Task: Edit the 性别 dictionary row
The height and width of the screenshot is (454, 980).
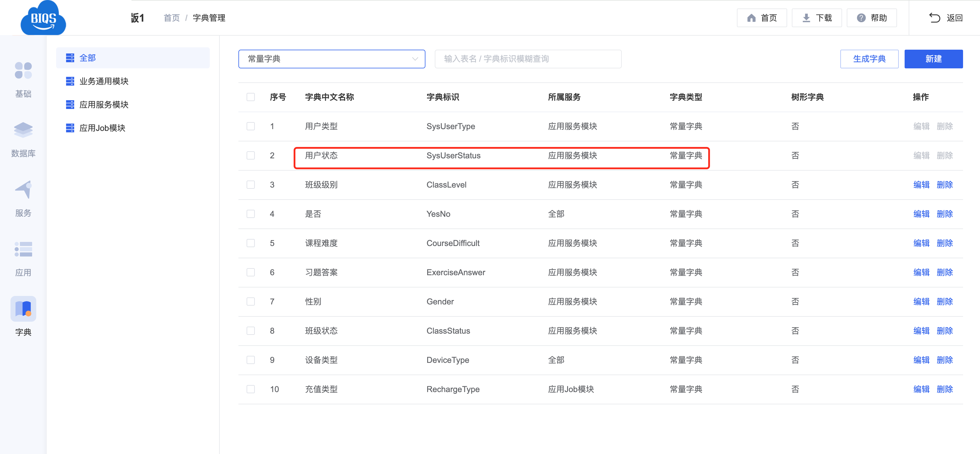Action: 921,301
